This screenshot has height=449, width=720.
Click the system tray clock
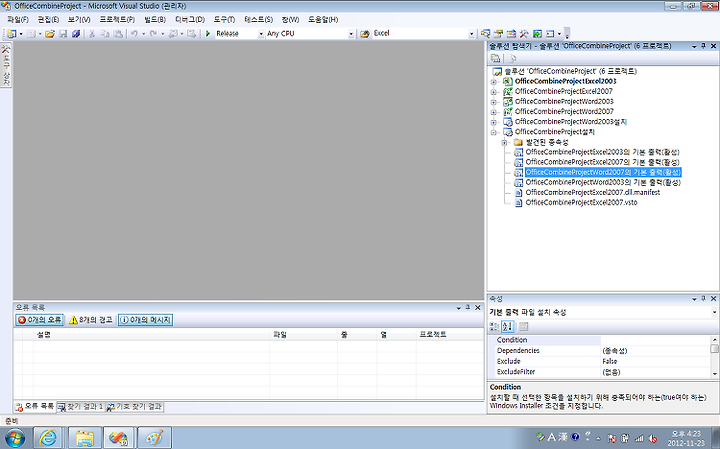click(x=686, y=438)
